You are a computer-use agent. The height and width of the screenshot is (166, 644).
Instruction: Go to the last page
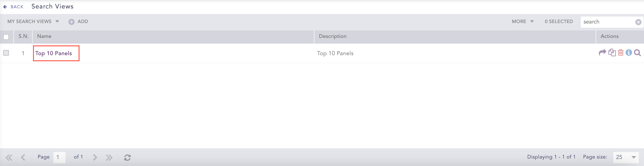[109, 157]
